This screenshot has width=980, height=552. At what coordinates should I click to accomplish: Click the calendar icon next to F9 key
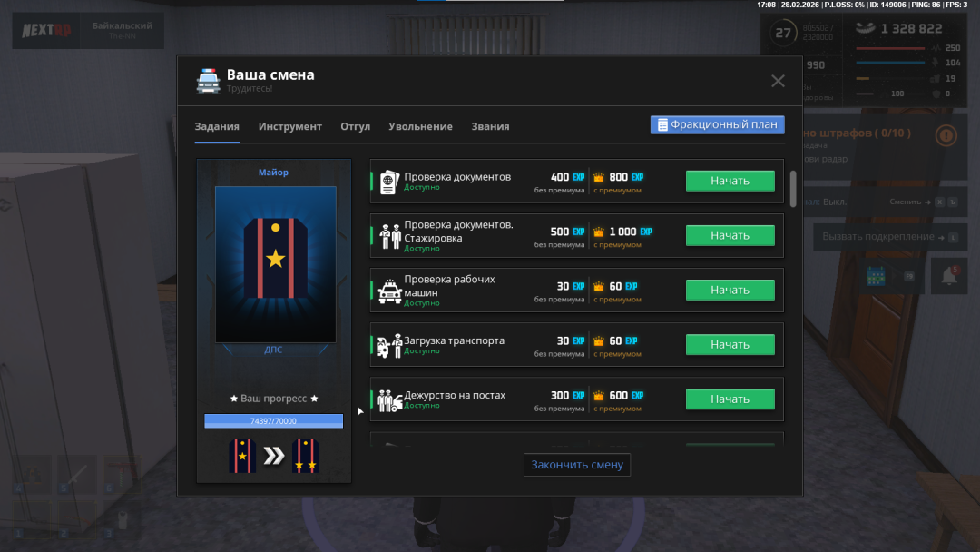pos(877,276)
